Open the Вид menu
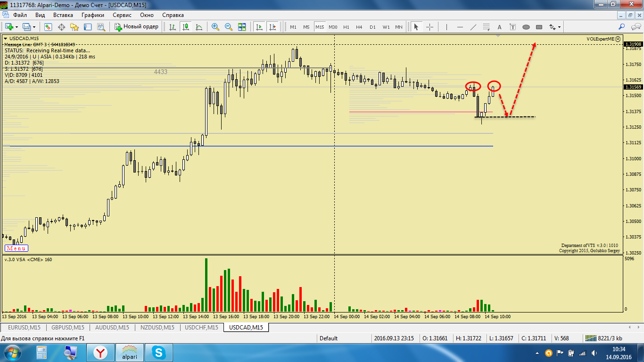Image resolution: width=644 pixels, height=362 pixels. 40,15
